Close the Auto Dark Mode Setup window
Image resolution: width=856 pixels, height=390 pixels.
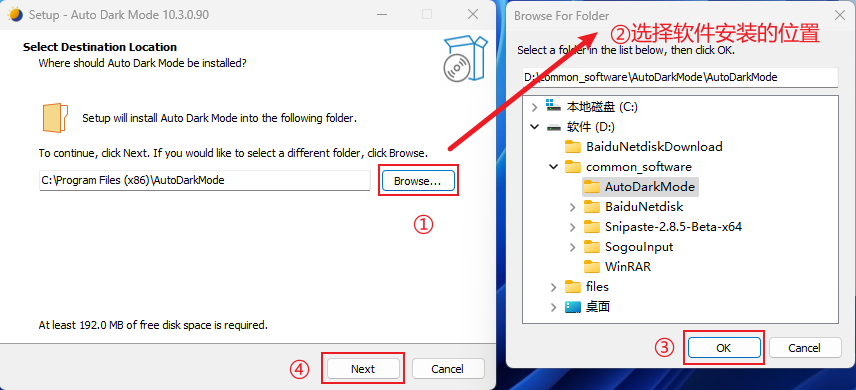pos(473,14)
